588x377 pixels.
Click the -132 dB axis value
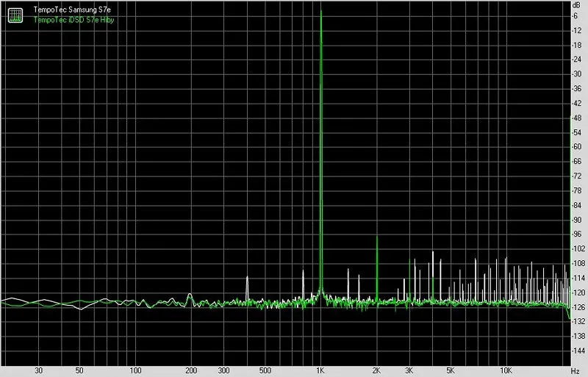coord(577,321)
